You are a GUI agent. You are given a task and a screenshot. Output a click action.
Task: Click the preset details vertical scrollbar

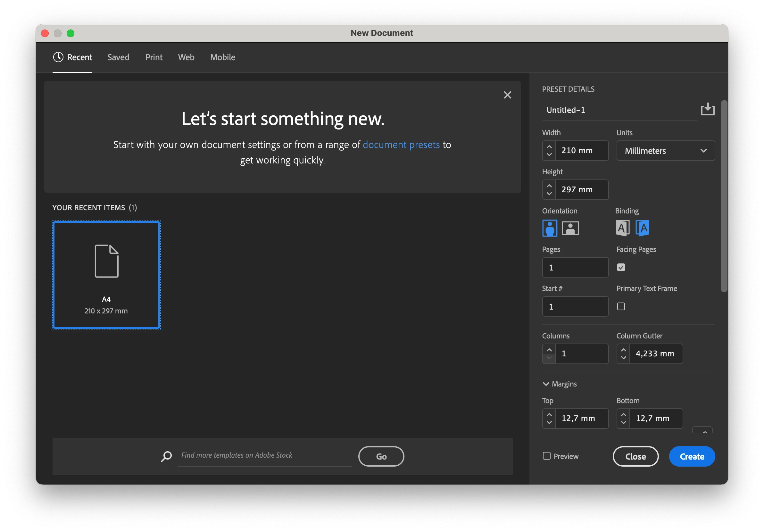coord(724,196)
